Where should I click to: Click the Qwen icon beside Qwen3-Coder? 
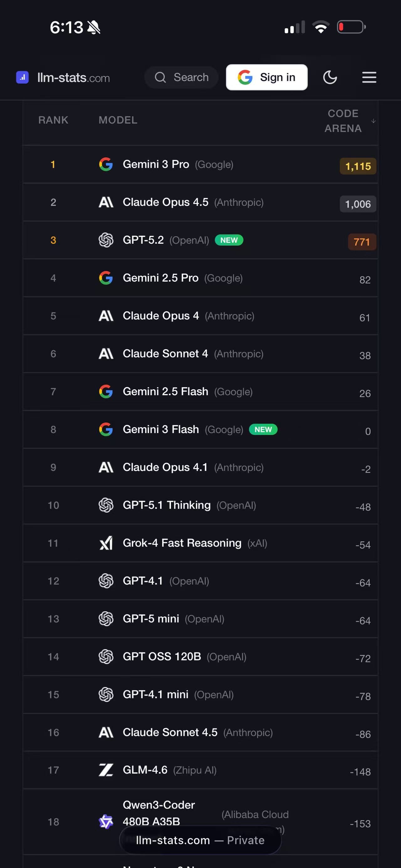pos(106,822)
